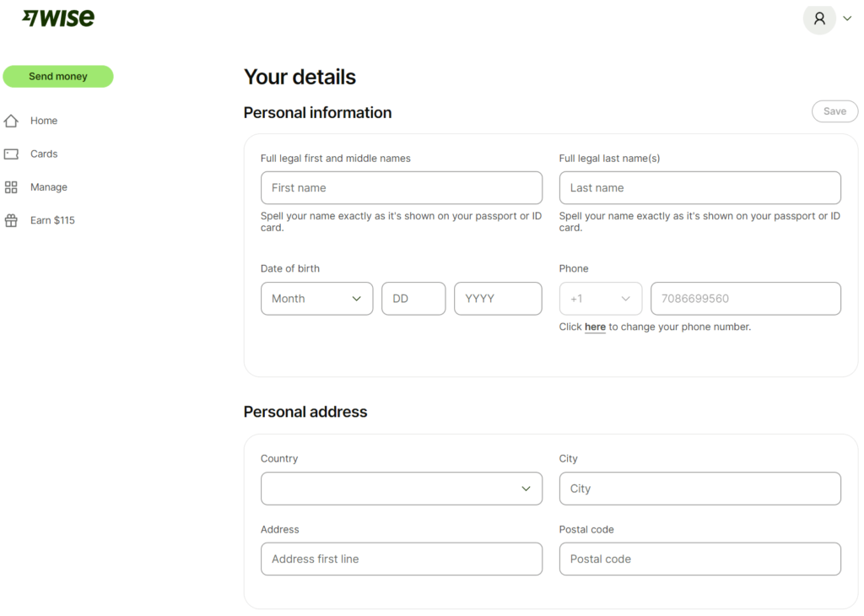Click the Send money button

coord(57,76)
